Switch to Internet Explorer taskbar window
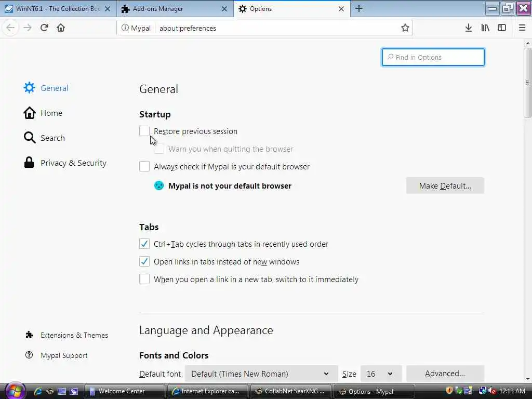532x399 pixels. click(207, 391)
